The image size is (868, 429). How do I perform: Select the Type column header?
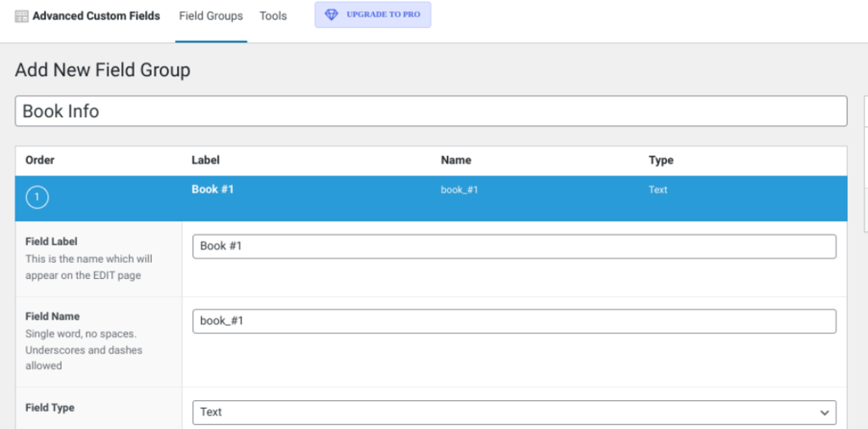point(660,160)
